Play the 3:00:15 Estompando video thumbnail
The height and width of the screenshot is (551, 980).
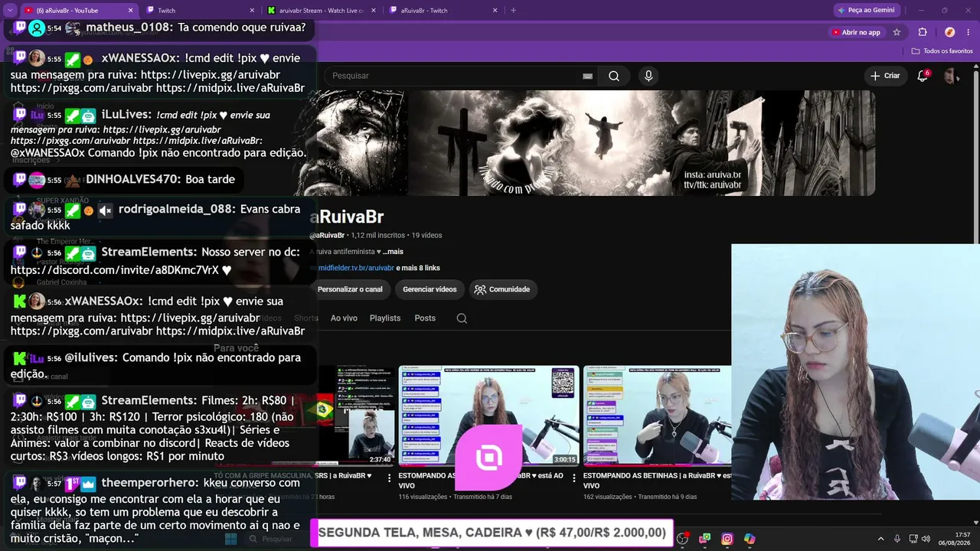pyautogui.click(x=488, y=416)
